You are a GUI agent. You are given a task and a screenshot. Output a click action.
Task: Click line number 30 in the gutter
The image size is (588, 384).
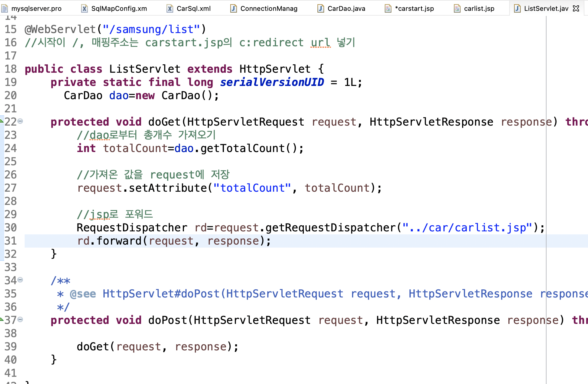click(11, 228)
